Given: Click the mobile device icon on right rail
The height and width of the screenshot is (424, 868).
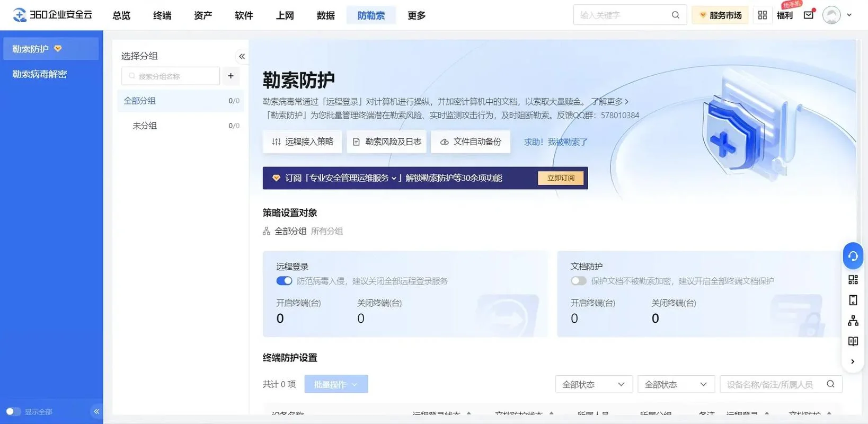Looking at the screenshot, I should (853, 300).
